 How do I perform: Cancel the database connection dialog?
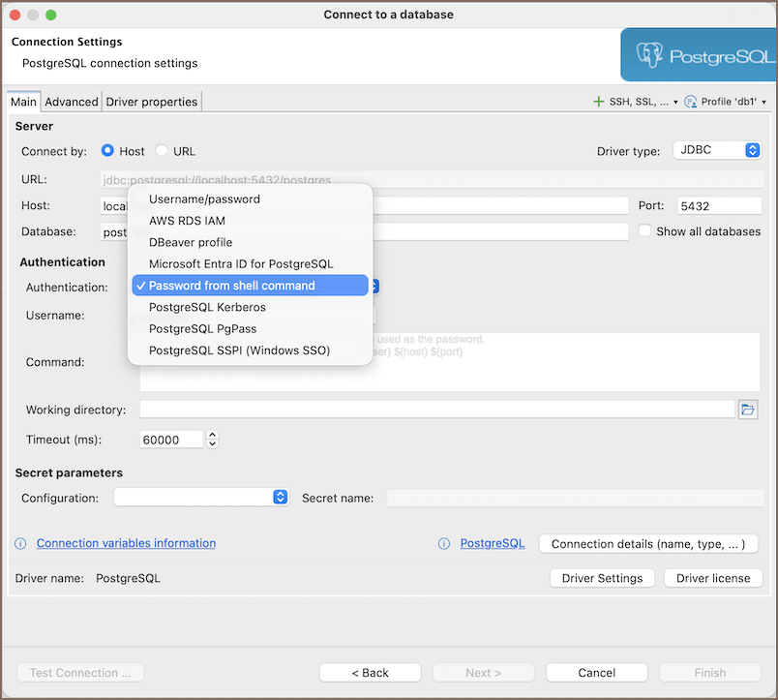coord(596,673)
